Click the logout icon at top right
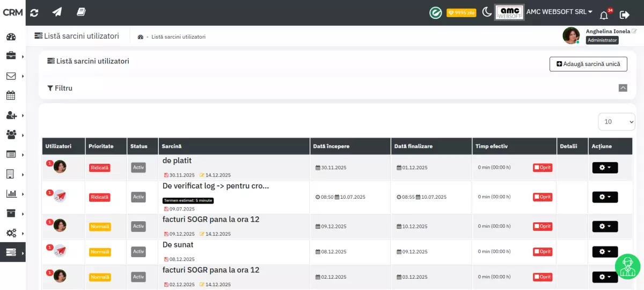The height and width of the screenshot is (290, 644). pyautogui.click(x=625, y=15)
